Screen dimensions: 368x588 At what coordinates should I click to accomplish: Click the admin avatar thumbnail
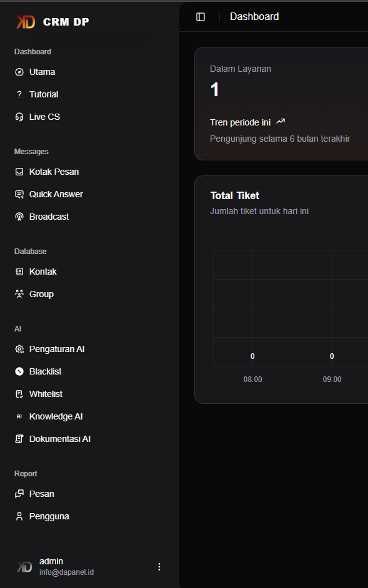point(25,567)
